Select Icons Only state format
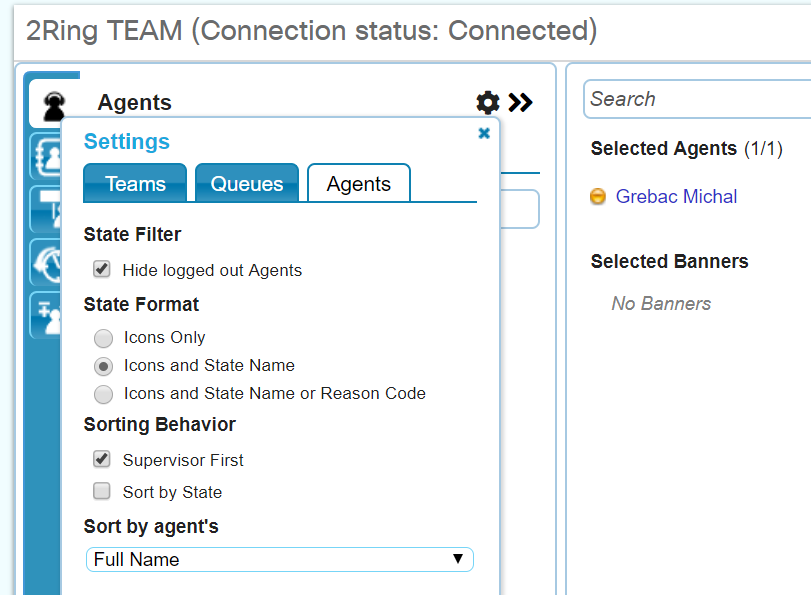811x595 pixels. tap(103, 338)
